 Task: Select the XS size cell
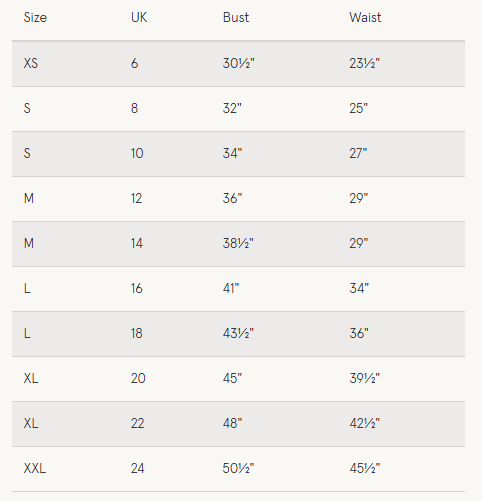coord(31,63)
